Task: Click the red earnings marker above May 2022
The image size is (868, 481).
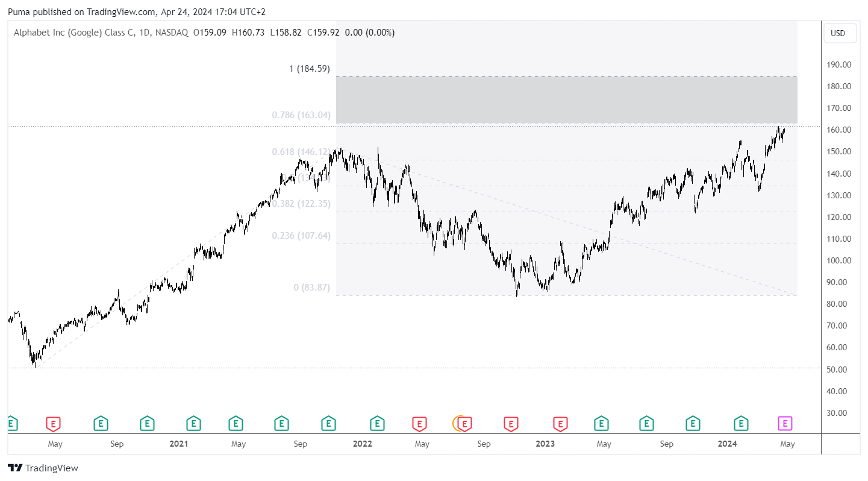Action: 420,424
